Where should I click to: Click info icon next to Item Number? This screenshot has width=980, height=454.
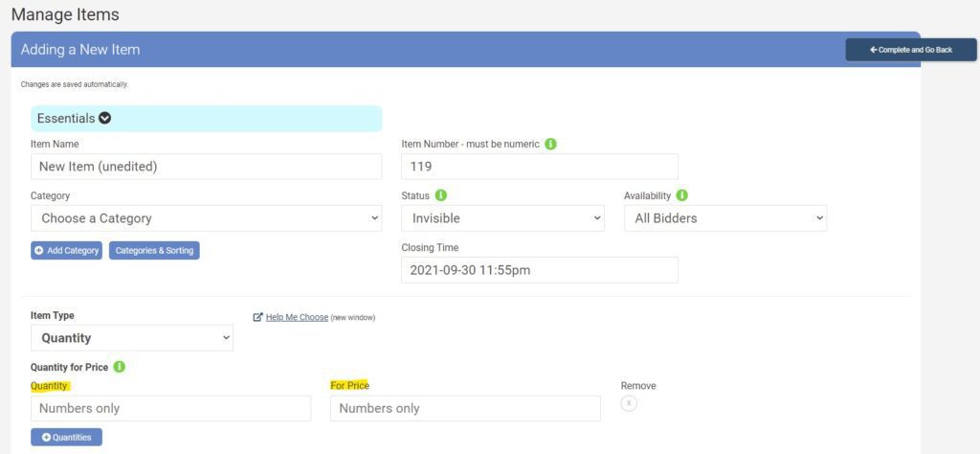[551, 144]
